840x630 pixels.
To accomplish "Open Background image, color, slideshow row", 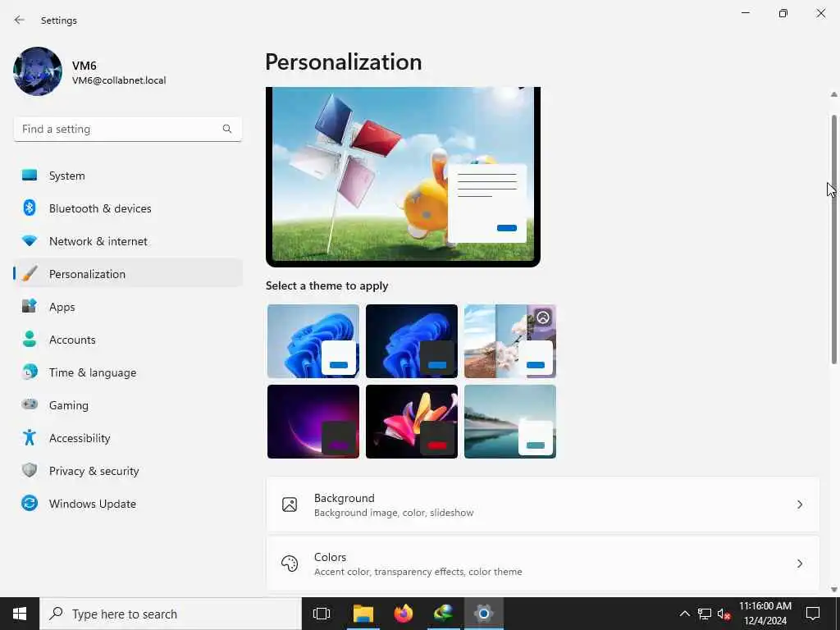I will click(543, 504).
